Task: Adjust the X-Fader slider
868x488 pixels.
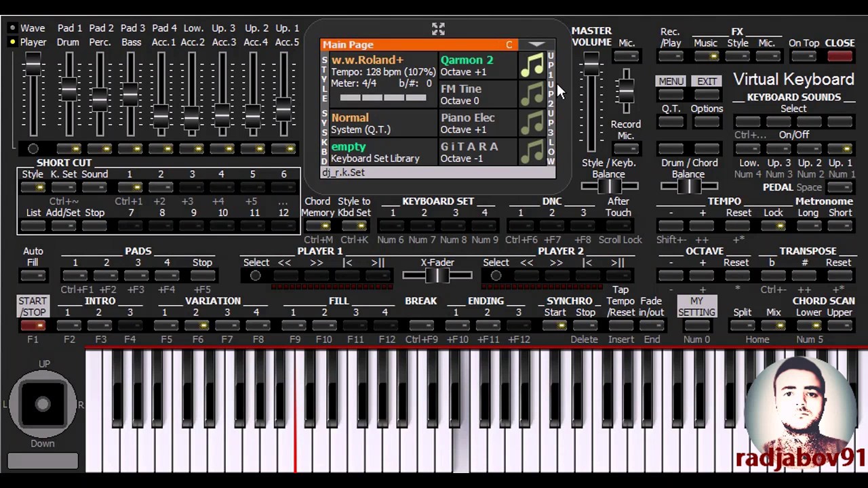Action: [437, 275]
